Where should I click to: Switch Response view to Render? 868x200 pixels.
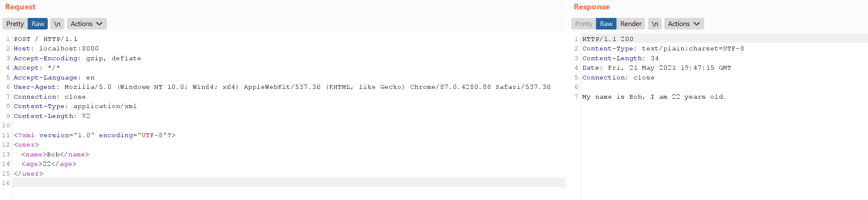[631, 24]
